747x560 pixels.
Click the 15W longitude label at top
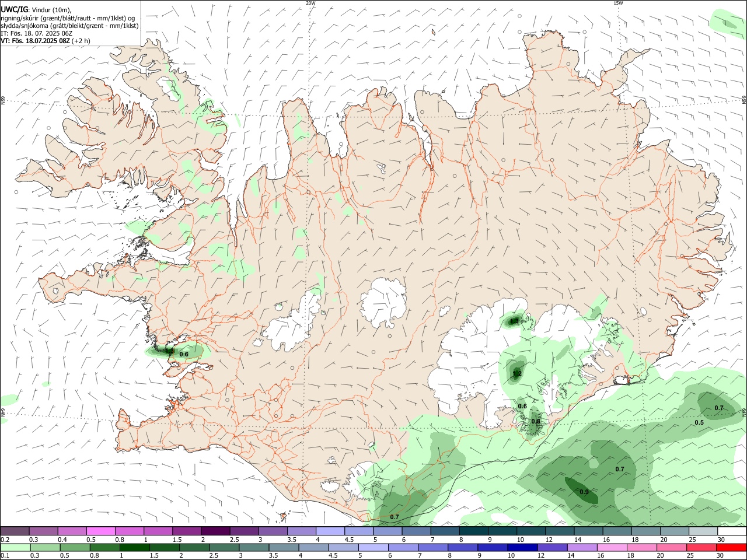[618, 3]
